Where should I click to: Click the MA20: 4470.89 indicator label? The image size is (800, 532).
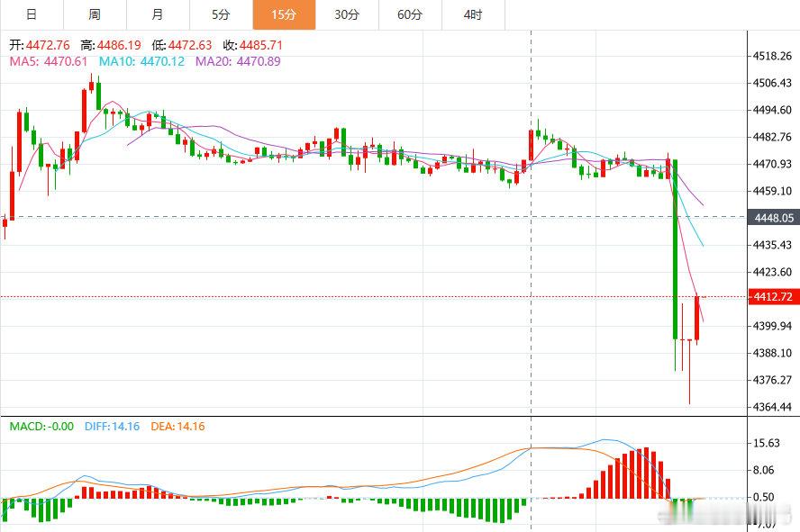point(238,61)
